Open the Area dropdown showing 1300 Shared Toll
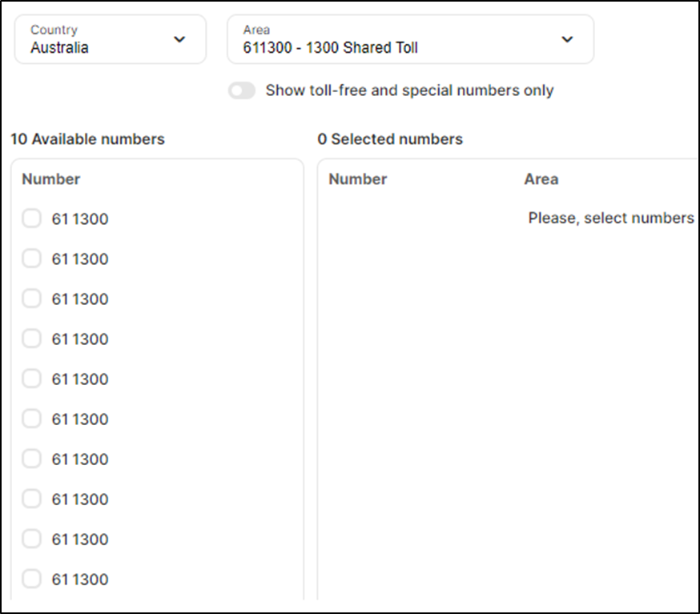 click(410, 39)
